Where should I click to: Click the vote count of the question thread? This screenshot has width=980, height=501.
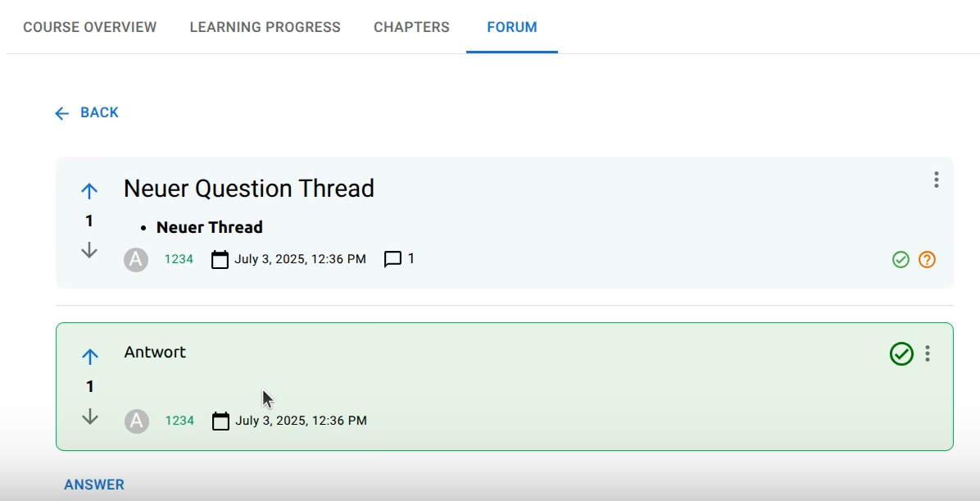(x=89, y=221)
